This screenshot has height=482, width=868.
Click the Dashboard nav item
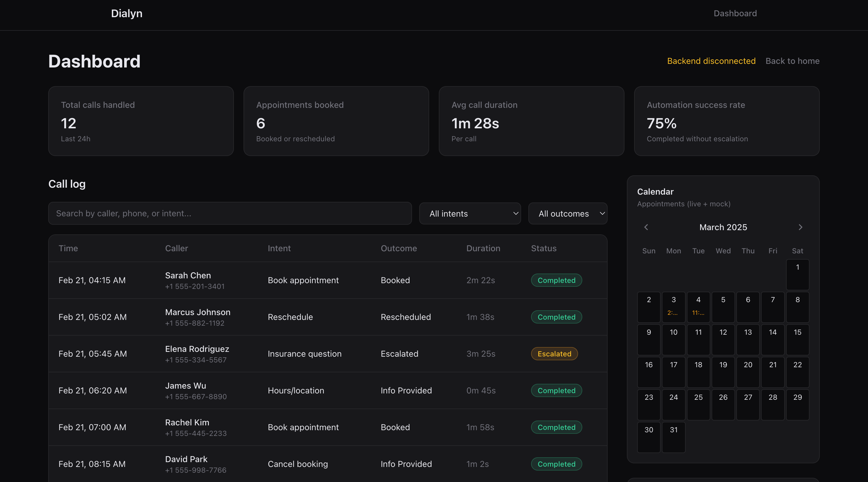pyautogui.click(x=735, y=14)
